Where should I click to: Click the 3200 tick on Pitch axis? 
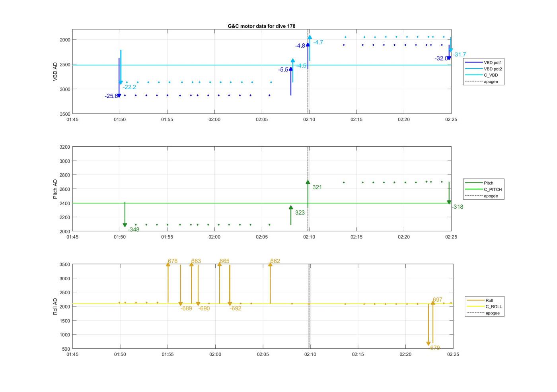click(x=65, y=147)
